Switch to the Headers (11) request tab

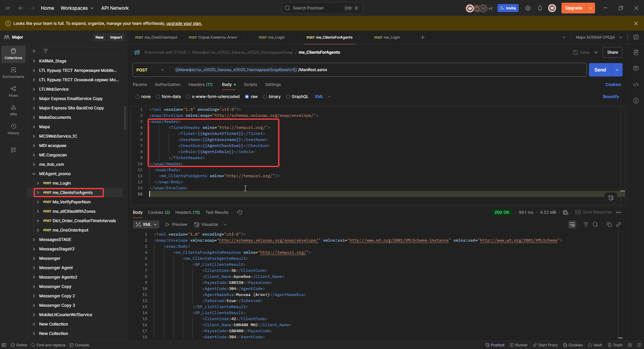[x=201, y=85]
